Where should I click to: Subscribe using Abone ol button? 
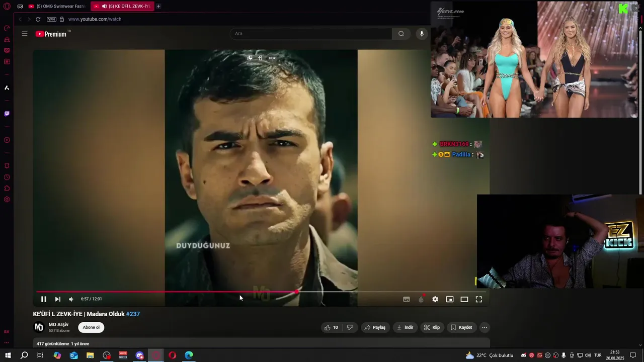coord(91,327)
